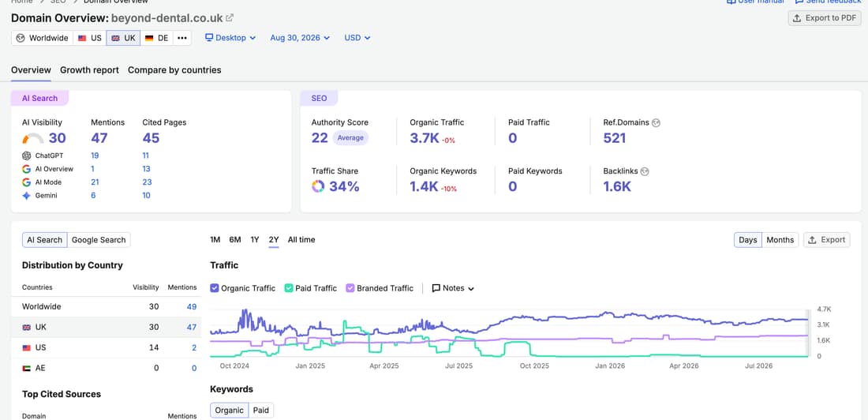Switch to the Growth report tab

click(90, 69)
